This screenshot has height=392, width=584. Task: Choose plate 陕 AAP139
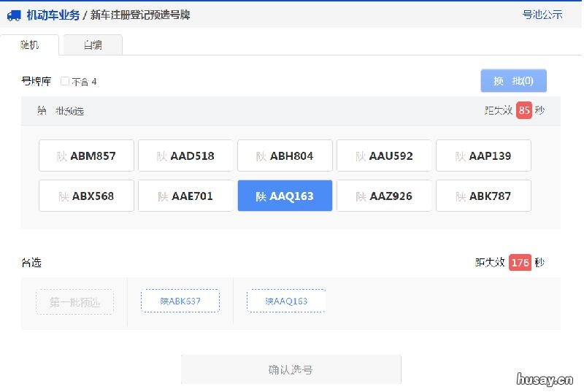pos(483,155)
